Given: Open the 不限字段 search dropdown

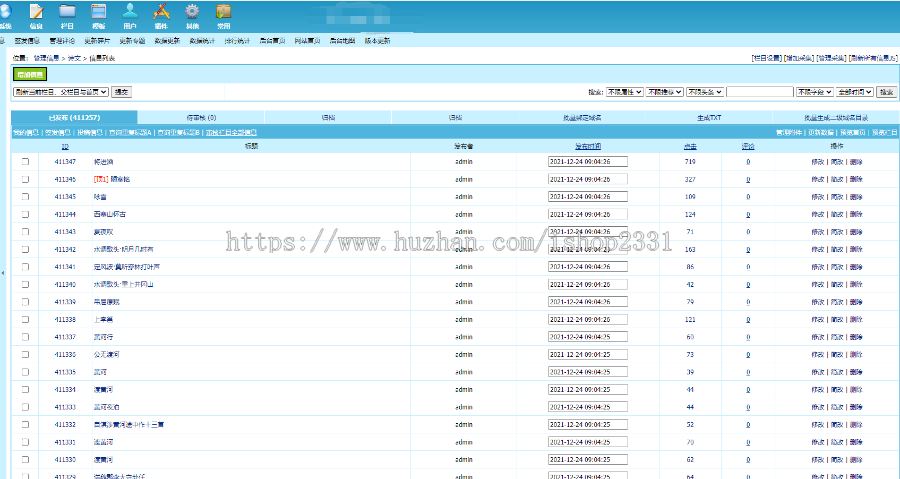Looking at the screenshot, I should point(814,92).
